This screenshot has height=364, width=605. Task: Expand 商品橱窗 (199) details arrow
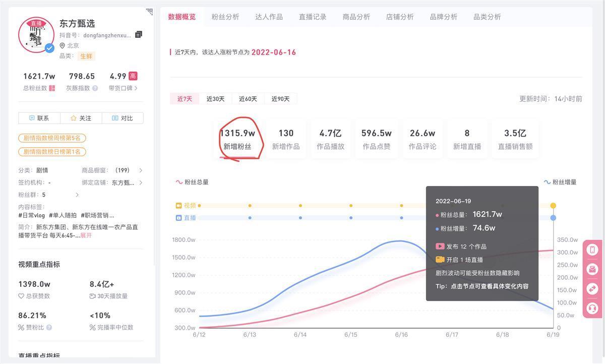point(141,170)
